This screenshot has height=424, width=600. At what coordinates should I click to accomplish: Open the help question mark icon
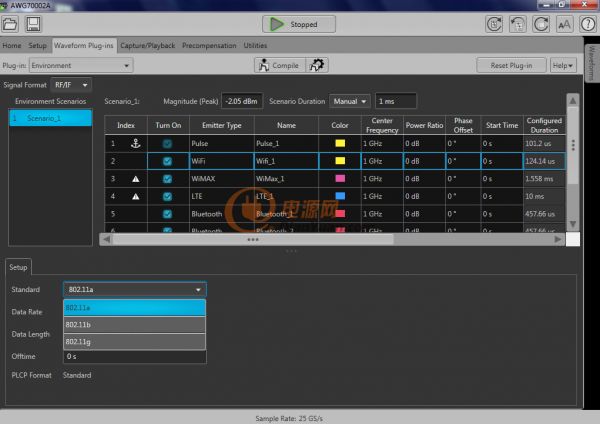click(588, 24)
